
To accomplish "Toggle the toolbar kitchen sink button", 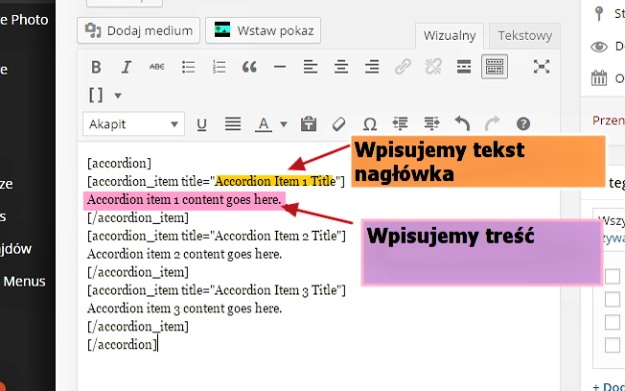I will [494, 67].
